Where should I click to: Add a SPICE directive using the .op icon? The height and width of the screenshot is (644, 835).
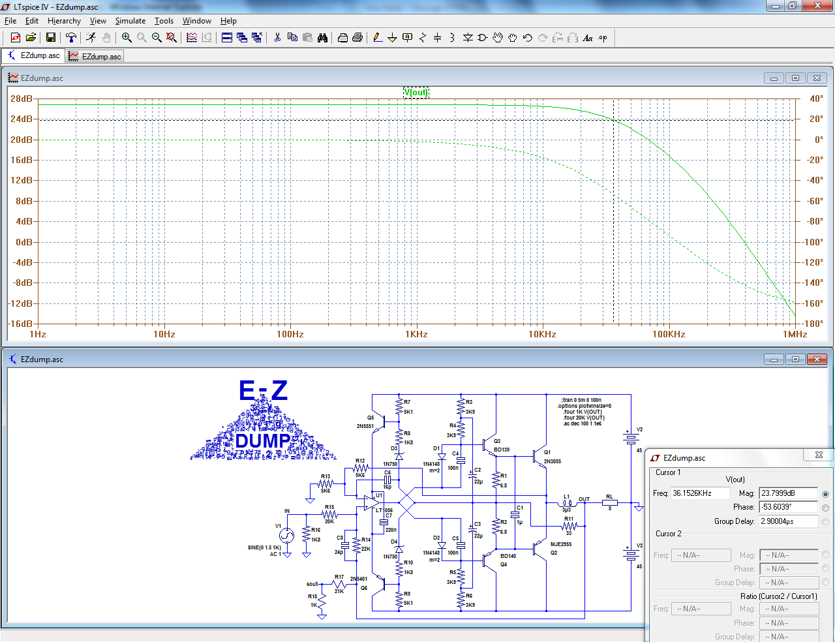coord(603,38)
